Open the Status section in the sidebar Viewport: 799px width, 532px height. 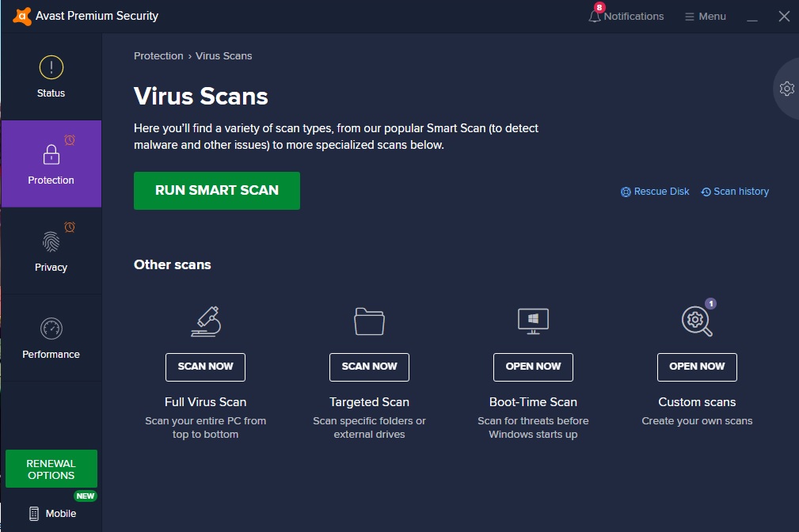[50, 77]
